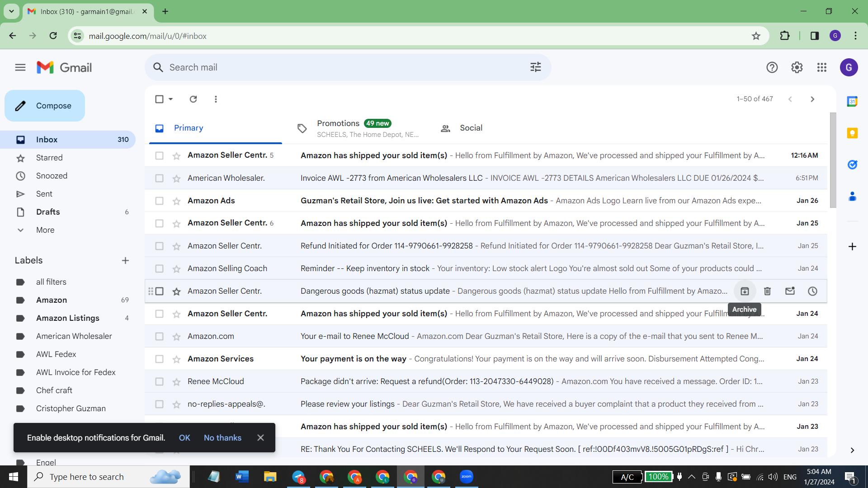The width and height of the screenshot is (868, 488).
Task: Open Zoom from the taskbar
Action: coord(466,477)
